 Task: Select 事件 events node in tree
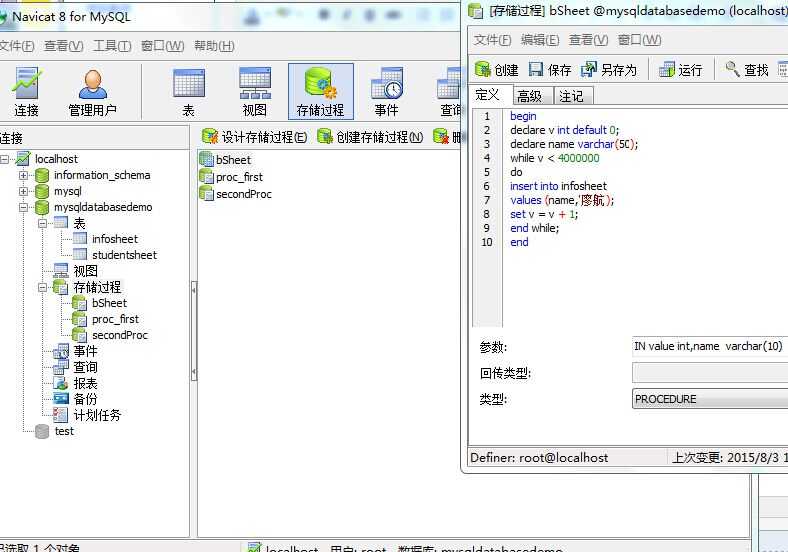(85, 351)
